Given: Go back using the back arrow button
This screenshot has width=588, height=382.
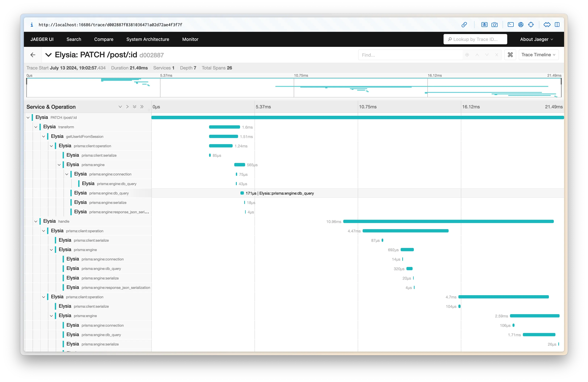Looking at the screenshot, I should (33, 55).
